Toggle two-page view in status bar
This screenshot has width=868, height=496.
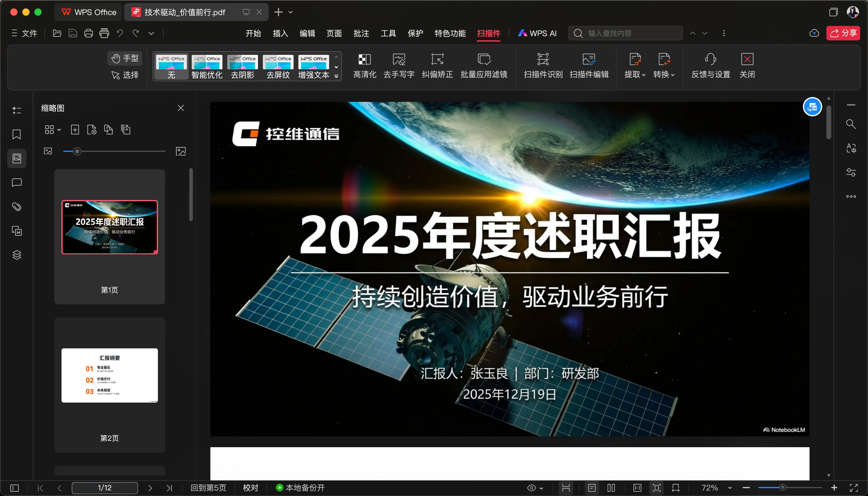611,488
